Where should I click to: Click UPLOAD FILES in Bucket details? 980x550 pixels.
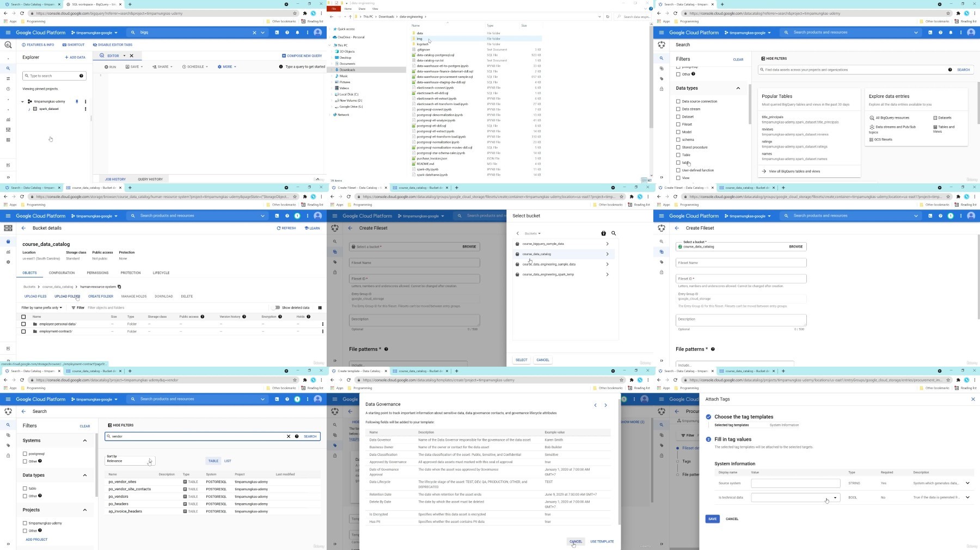(35, 296)
